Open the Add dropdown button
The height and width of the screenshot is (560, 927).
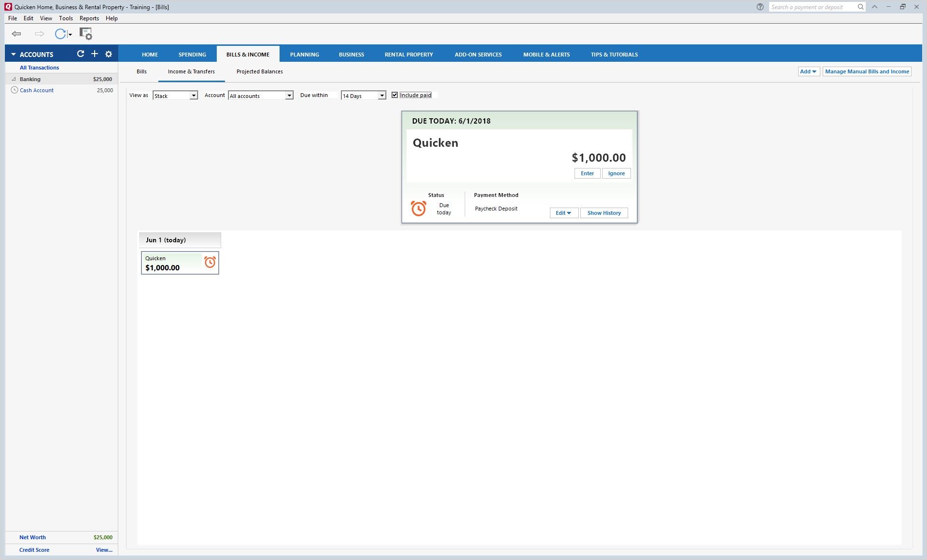[808, 71]
